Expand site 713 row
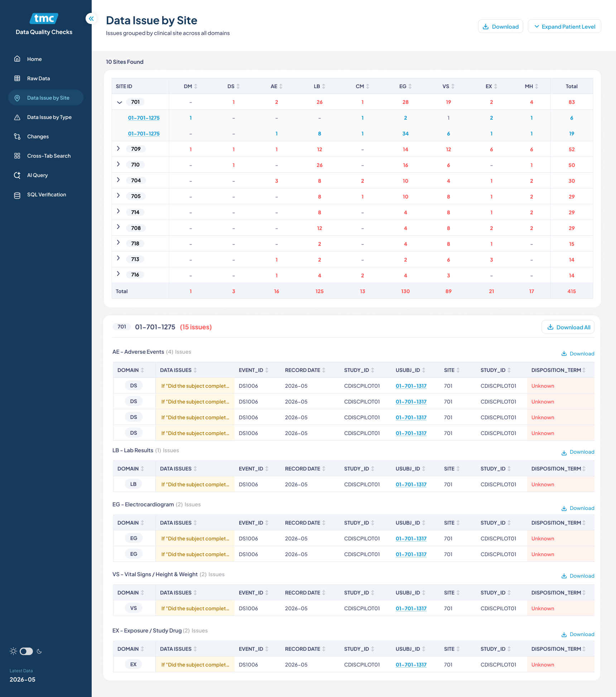 (118, 258)
